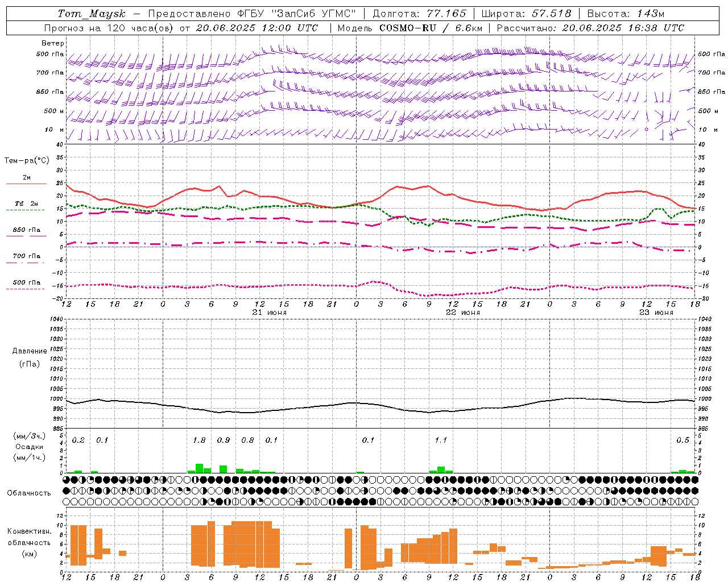Image resolution: width=728 pixels, height=582 pixels.
Task: Click the 0.2 precipitation amount value
Action: click(x=78, y=440)
